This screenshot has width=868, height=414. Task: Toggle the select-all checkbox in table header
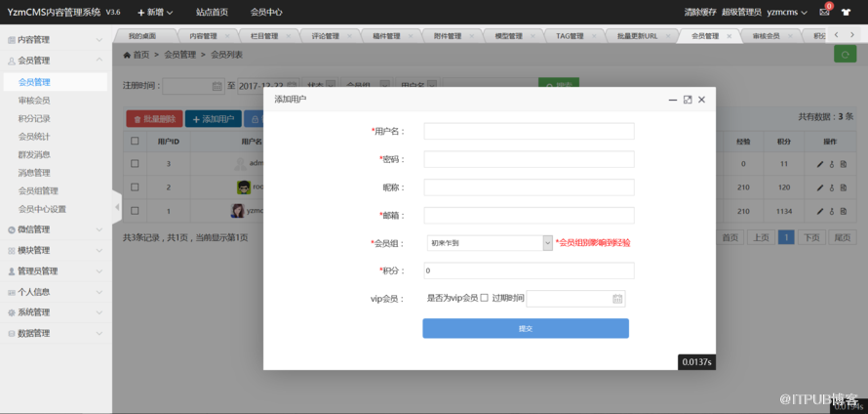pos(135,141)
